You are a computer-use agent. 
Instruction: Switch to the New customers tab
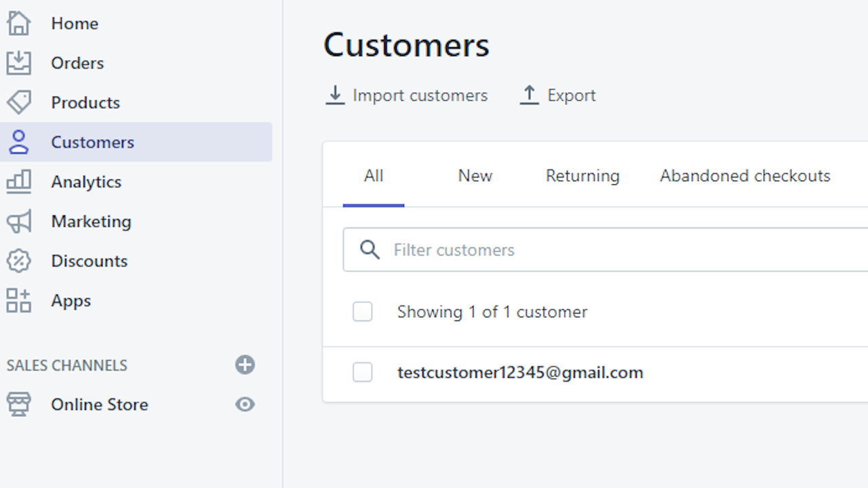(475, 176)
